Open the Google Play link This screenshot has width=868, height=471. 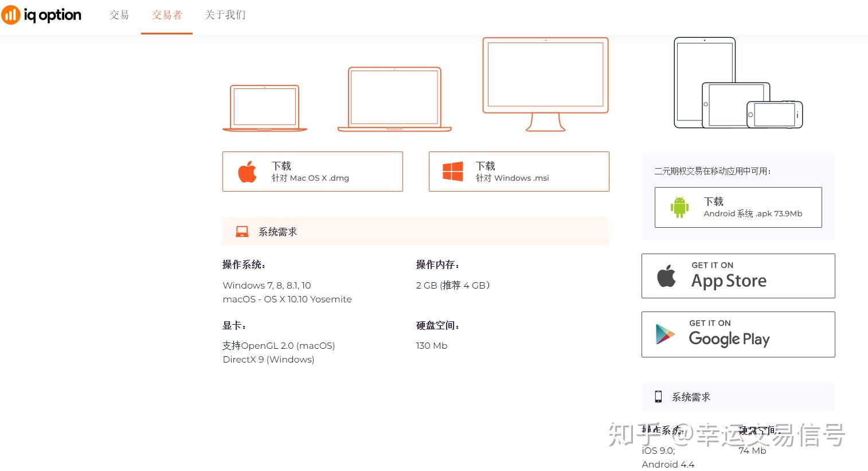tap(738, 334)
